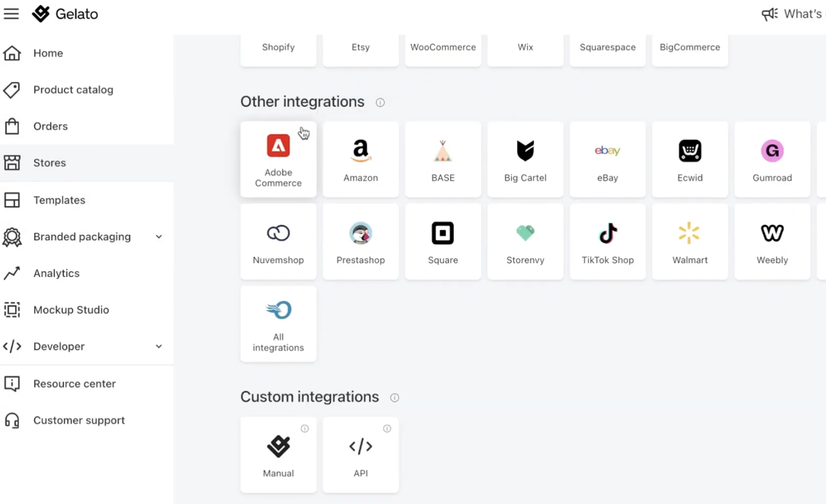
Task: Choose the BASE integration
Action: 443,159
